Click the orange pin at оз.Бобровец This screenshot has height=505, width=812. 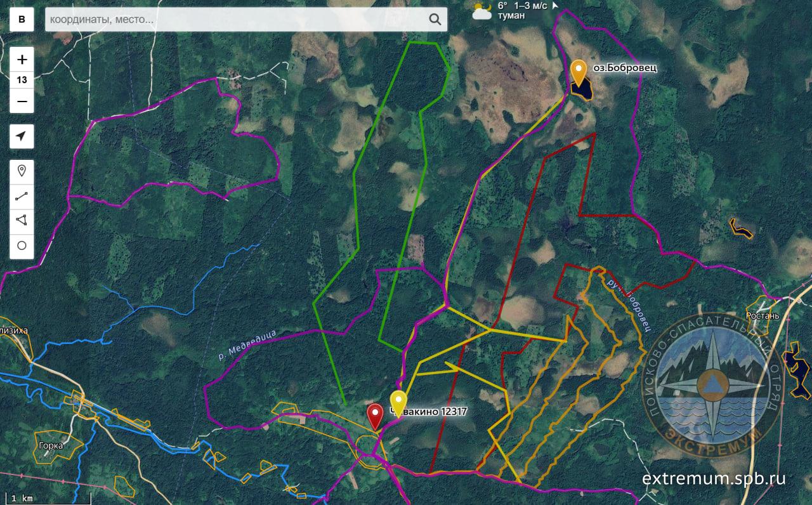point(578,71)
